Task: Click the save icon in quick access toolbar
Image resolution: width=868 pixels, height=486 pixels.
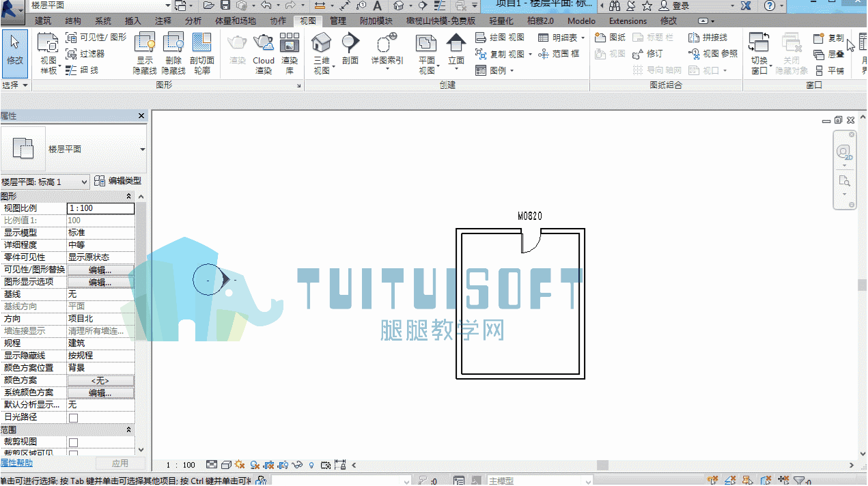Action: (x=225, y=5)
